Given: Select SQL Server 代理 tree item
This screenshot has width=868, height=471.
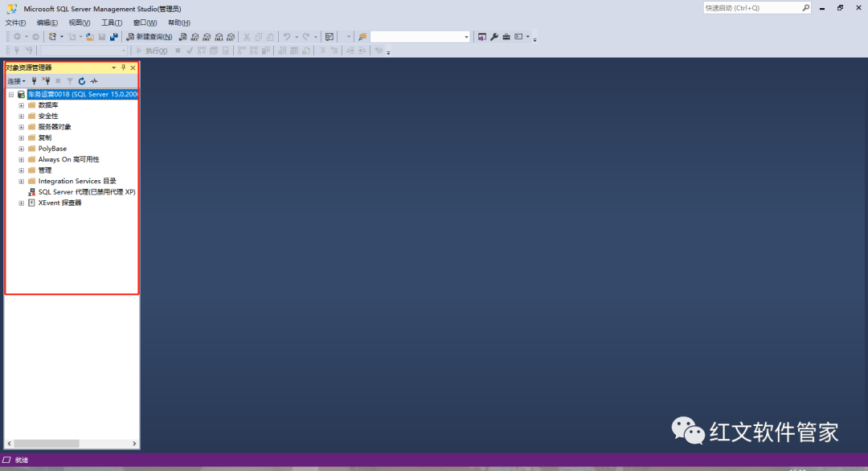Looking at the screenshot, I should pyautogui.click(x=86, y=192).
